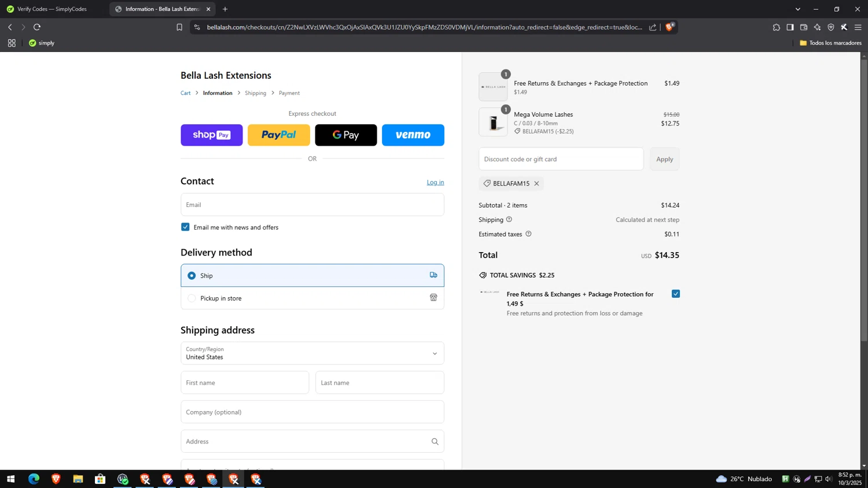Click the address search magnifier icon

click(x=435, y=442)
